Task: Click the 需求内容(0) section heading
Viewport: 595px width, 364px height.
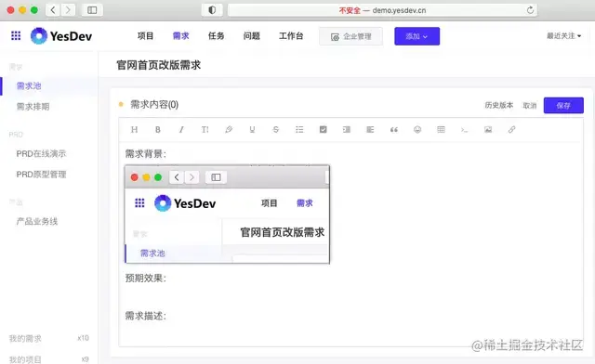Action: pos(154,105)
